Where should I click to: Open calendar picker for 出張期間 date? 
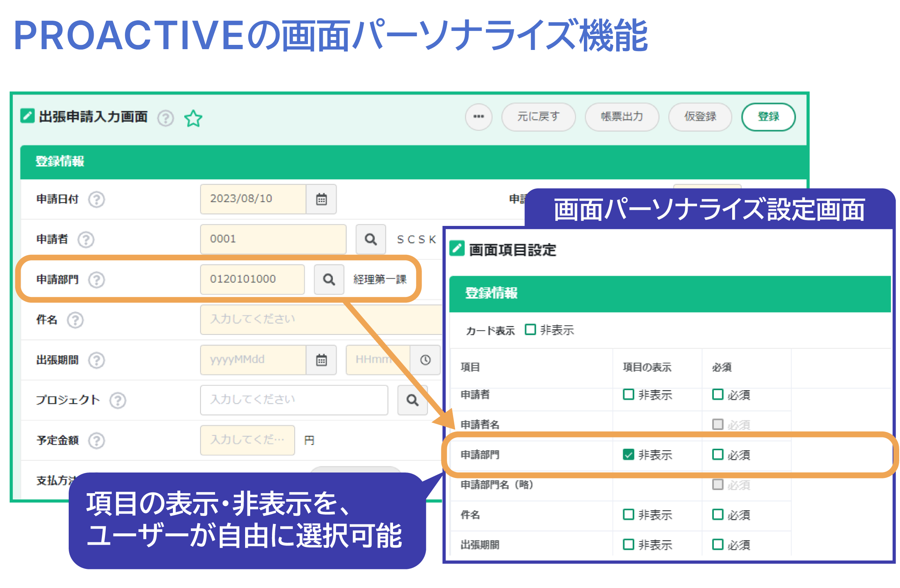pyautogui.click(x=321, y=360)
